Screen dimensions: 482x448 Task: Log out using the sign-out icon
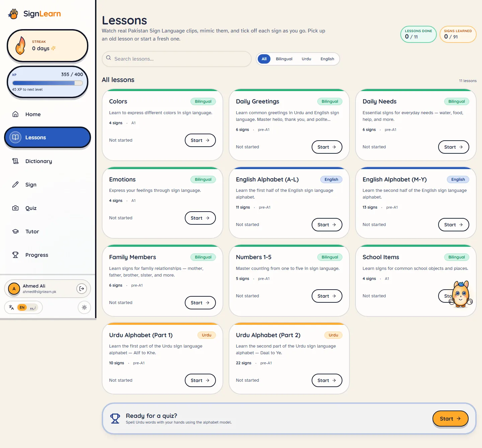pyautogui.click(x=82, y=289)
